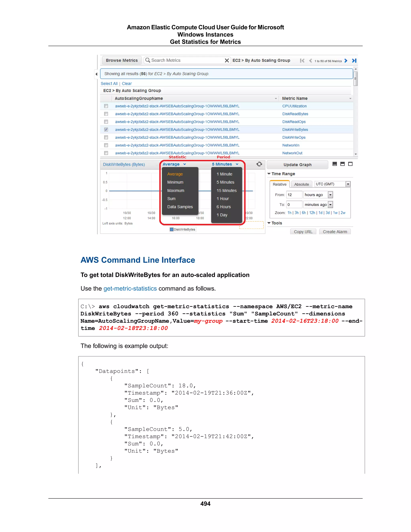Click the Copy URL button
This screenshot has width=411, height=532.
(x=303, y=231)
